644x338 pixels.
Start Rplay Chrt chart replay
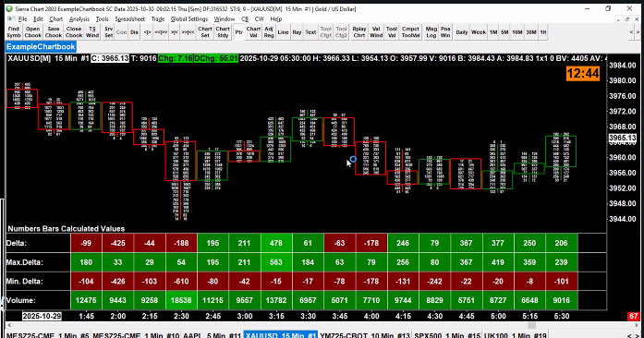[359, 32]
